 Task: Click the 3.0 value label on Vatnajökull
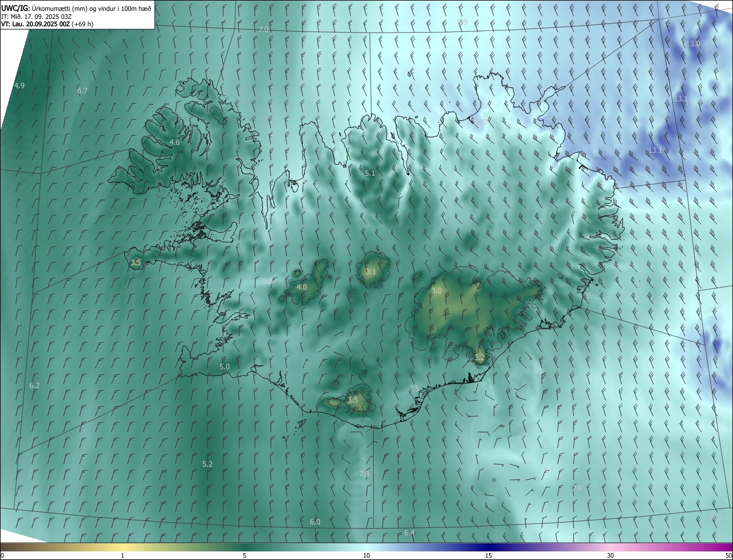tap(436, 290)
